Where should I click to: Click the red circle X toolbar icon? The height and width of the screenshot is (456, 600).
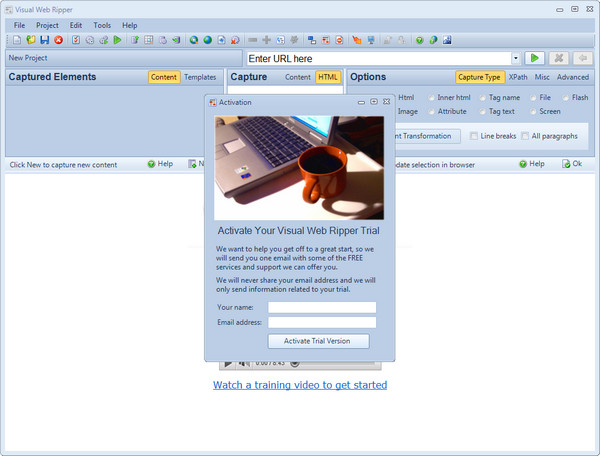tap(59, 40)
